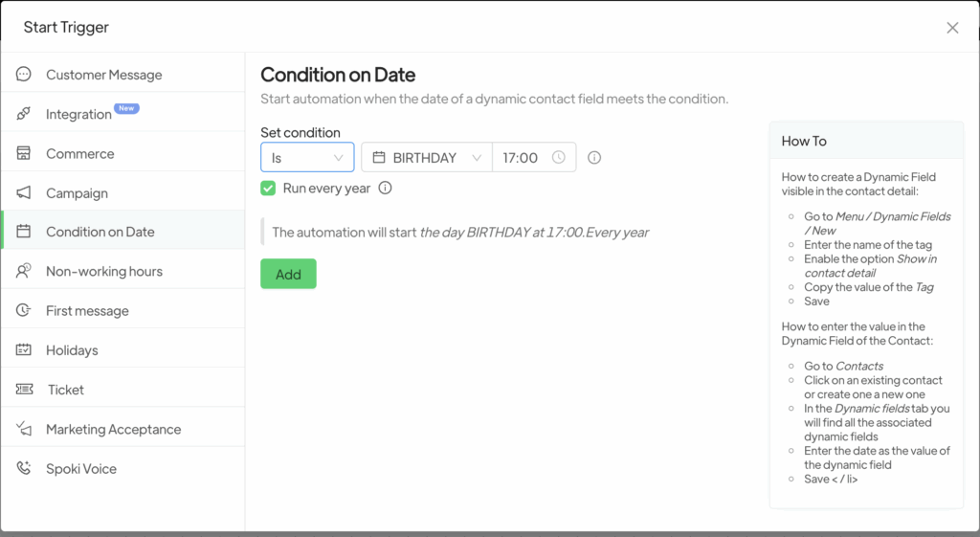Uncheck the Run every year checkbox

coord(268,189)
